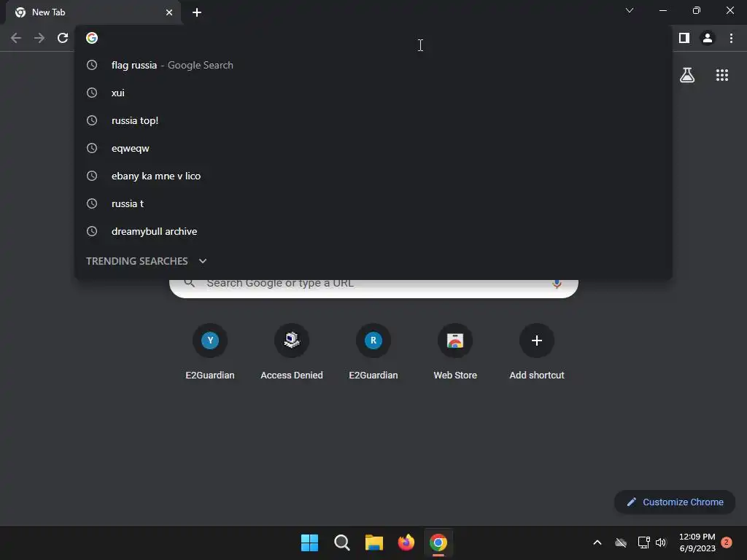Open the clock and date flyout
747x560 pixels.
697,542
